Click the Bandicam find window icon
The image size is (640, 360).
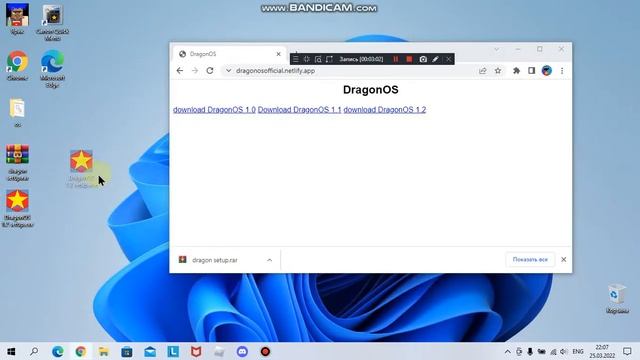click(x=318, y=59)
